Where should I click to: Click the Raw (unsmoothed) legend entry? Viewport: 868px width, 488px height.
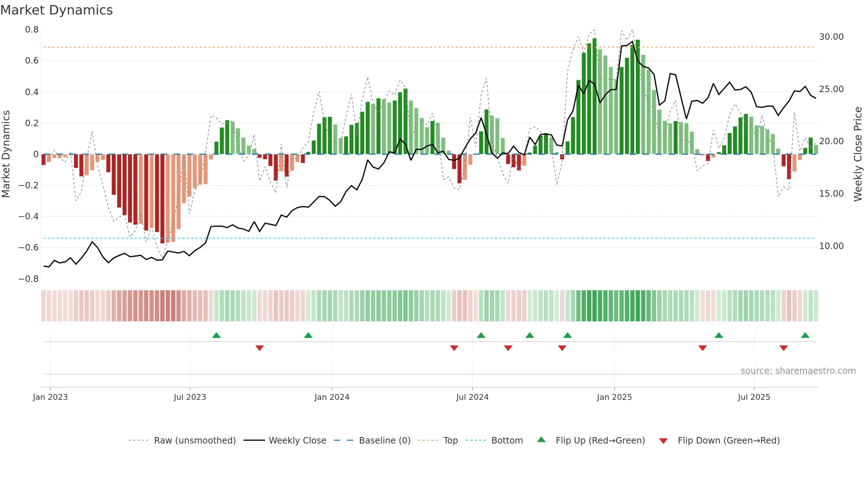pyautogui.click(x=182, y=440)
